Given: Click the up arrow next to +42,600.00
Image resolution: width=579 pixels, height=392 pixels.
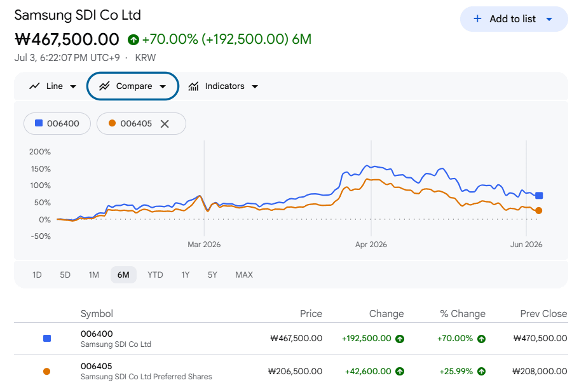Looking at the screenshot, I should click(400, 371).
